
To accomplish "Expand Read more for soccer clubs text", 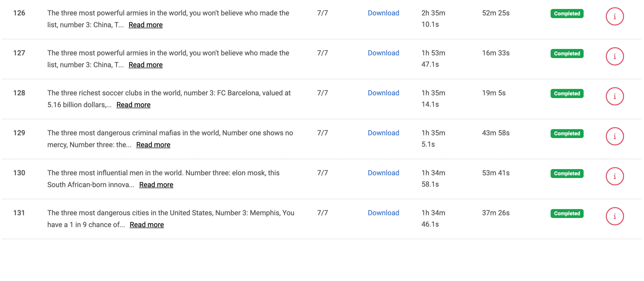I will tap(133, 105).
